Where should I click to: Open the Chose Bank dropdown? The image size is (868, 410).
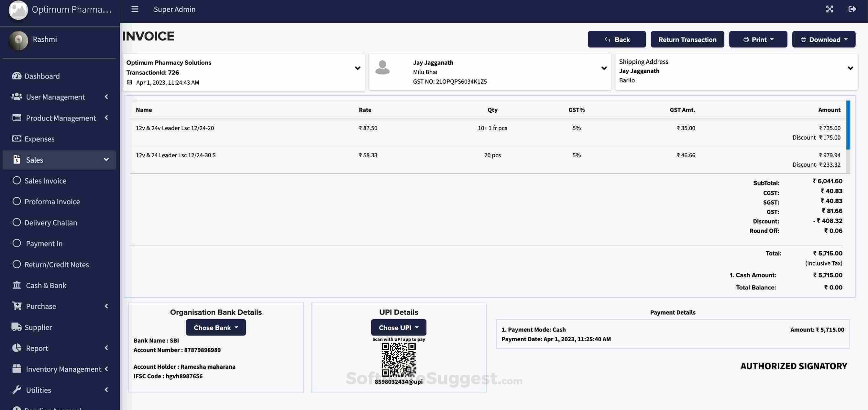(216, 328)
